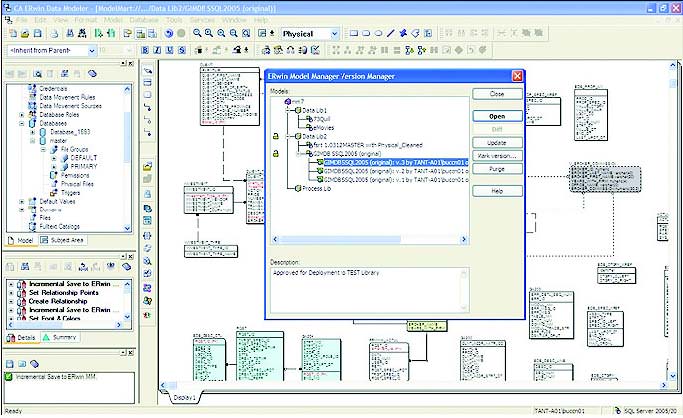Click the Bold formatting icon
Screen dimensions: 683x418
coord(145,51)
